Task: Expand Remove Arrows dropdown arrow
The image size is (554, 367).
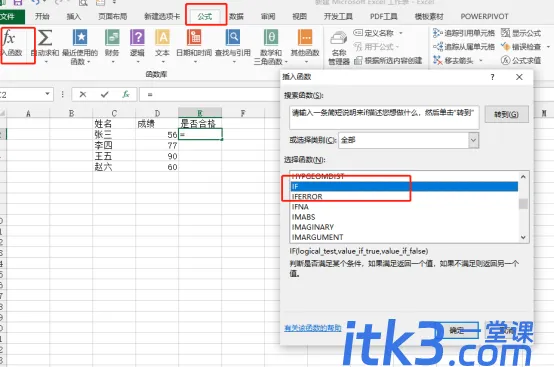Action: click(x=481, y=61)
